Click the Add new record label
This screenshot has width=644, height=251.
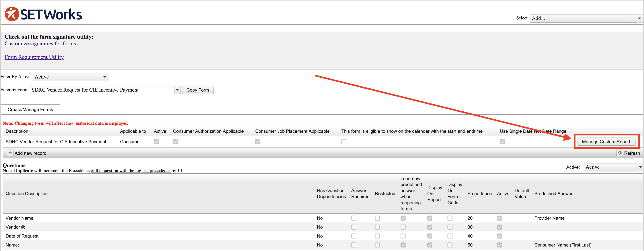point(31,153)
